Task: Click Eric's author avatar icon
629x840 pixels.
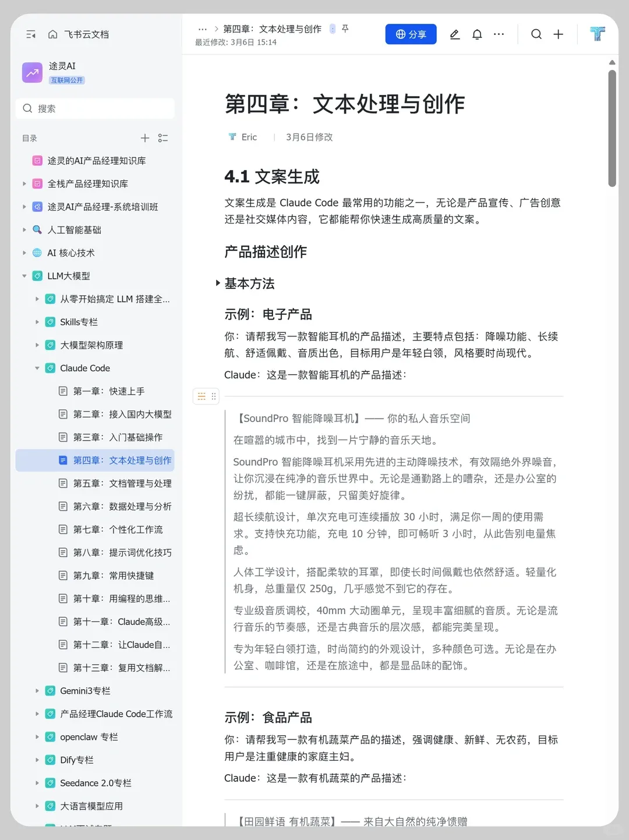Action: 232,137
